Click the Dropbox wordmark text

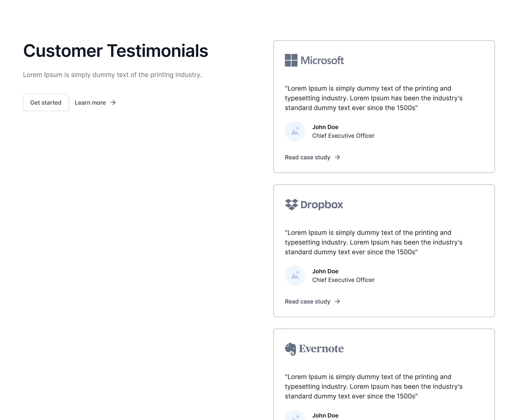(x=322, y=205)
